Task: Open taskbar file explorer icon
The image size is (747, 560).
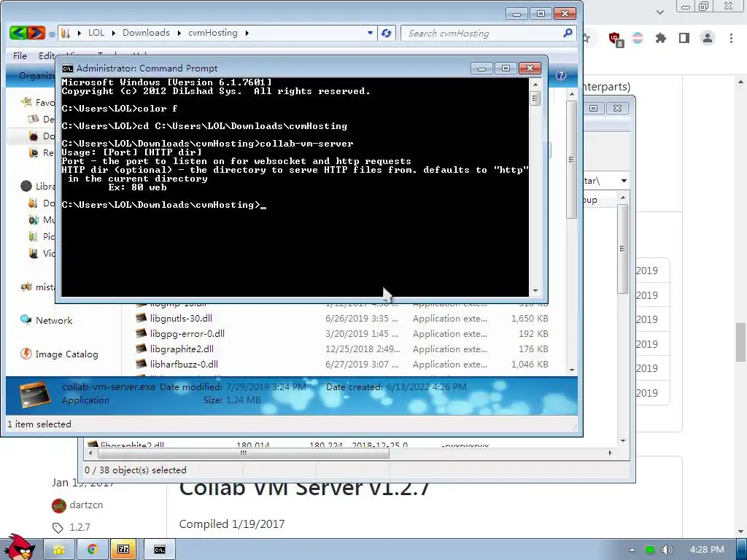Action: point(59,550)
